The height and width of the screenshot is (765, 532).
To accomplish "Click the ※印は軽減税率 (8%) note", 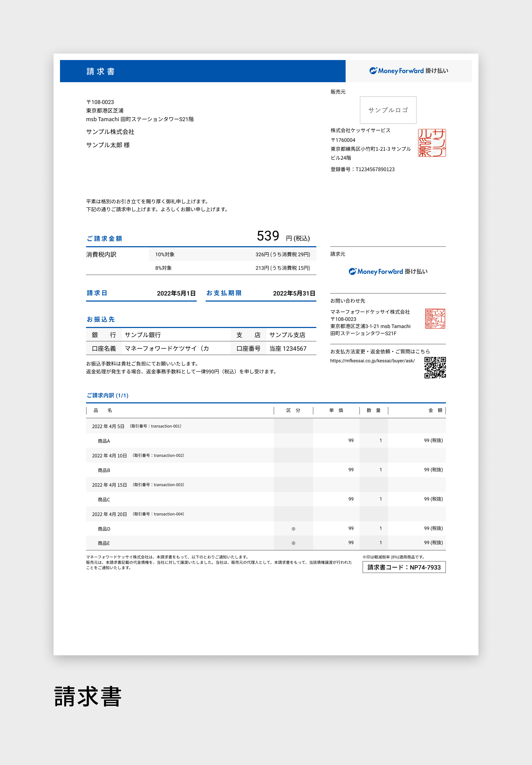I will tap(393, 557).
